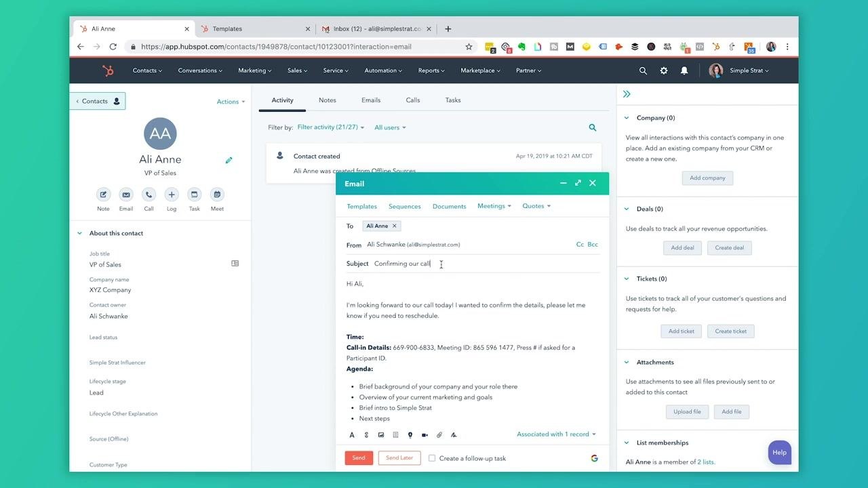The width and height of the screenshot is (868, 488).
Task: Insert image in the email editor
Action: (x=381, y=435)
